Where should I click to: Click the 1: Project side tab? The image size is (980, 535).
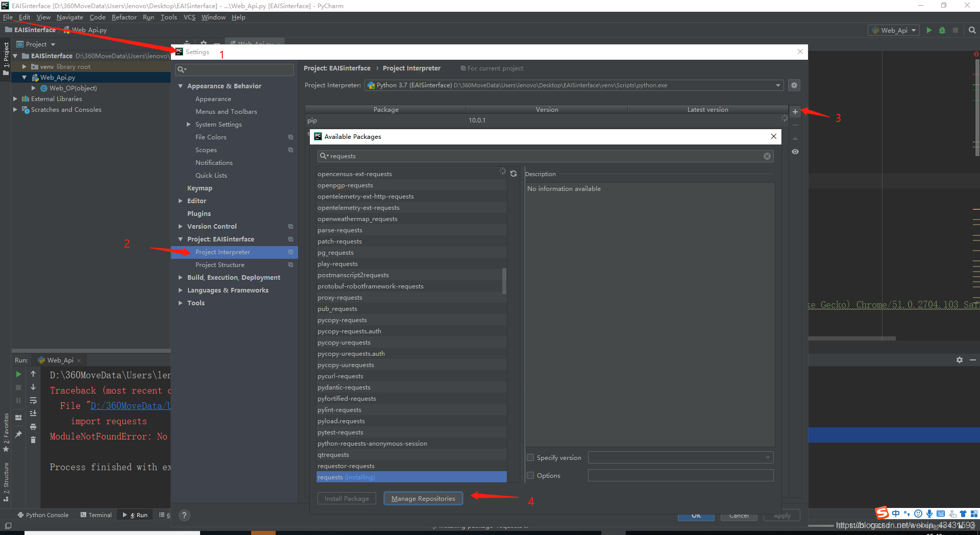point(6,58)
